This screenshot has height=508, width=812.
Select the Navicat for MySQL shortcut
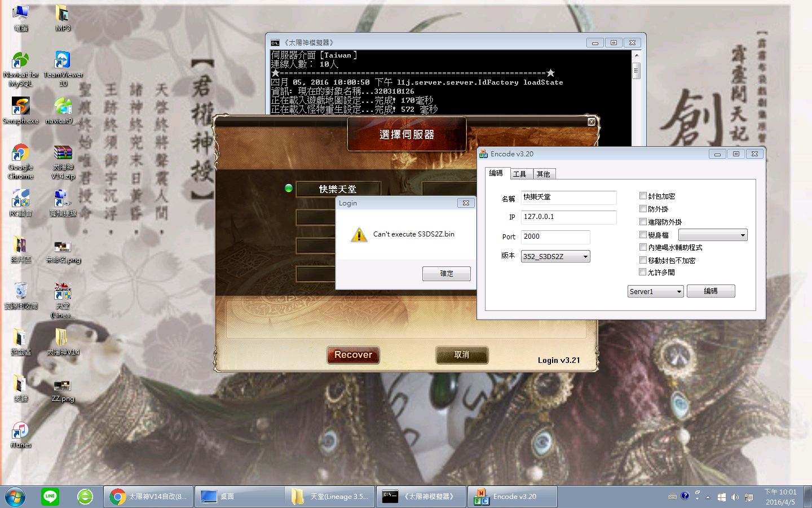[x=21, y=69]
